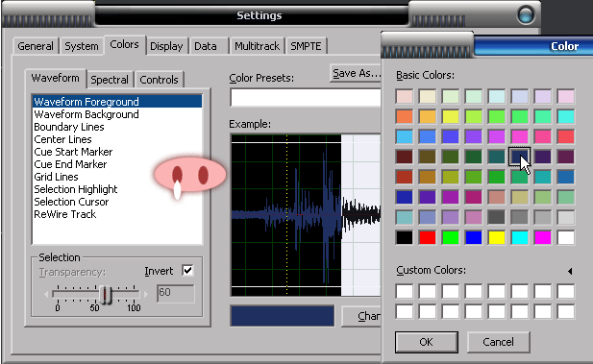Open the Controls sub-tab
This screenshot has width=593, height=364.
click(159, 80)
